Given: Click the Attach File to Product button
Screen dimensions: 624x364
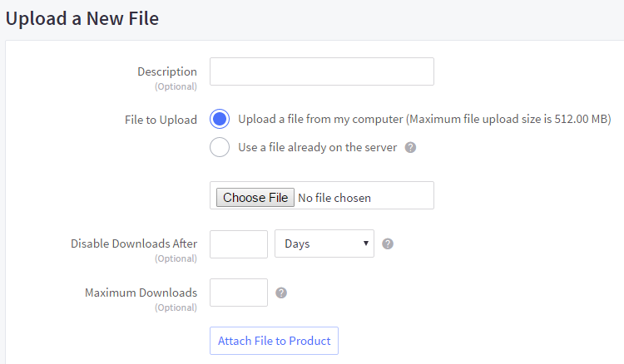Looking at the screenshot, I should 274,341.
